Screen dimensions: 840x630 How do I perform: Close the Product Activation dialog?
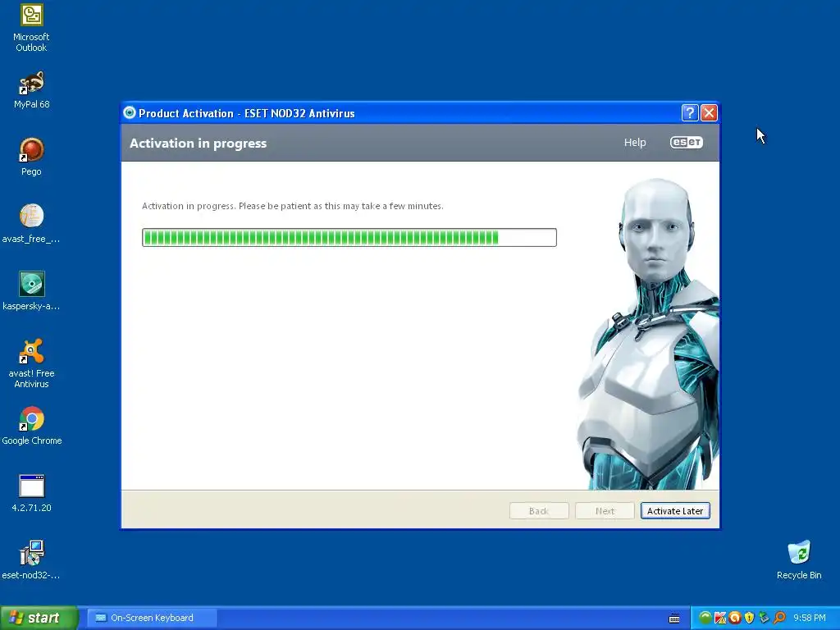709,113
